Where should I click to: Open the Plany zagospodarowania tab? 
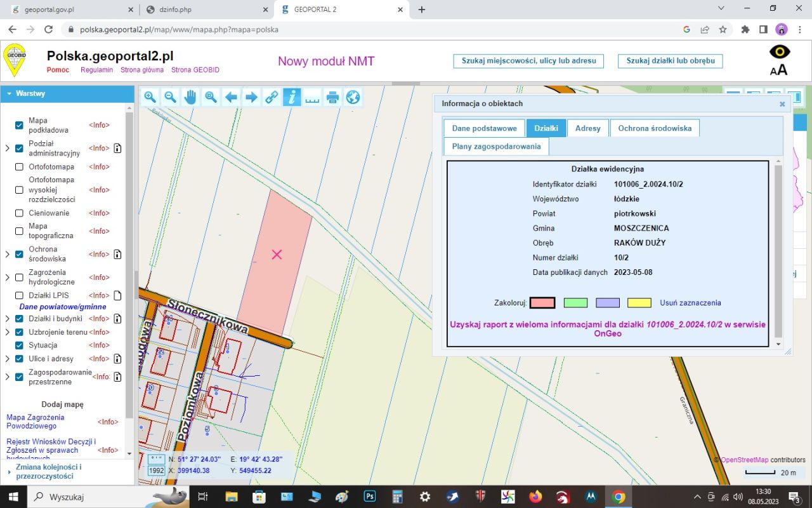[496, 147]
